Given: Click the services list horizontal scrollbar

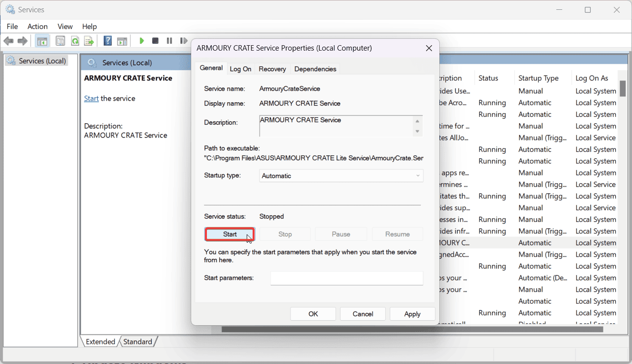Looking at the screenshot, I should pyautogui.click(x=412, y=330).
